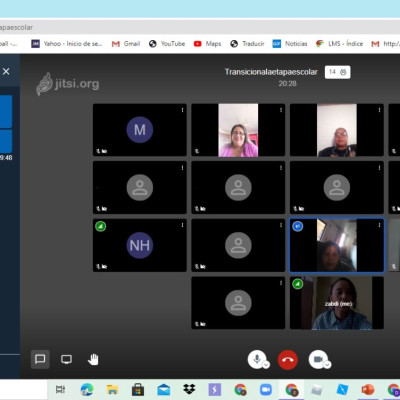Toggle the camera on/off button

pyautogui.click(x=318, y=359)
